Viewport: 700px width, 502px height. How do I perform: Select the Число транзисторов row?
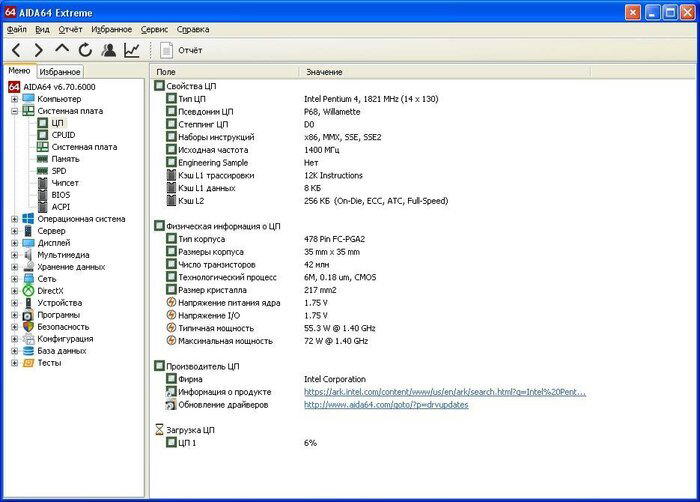[x=247, y=264]
